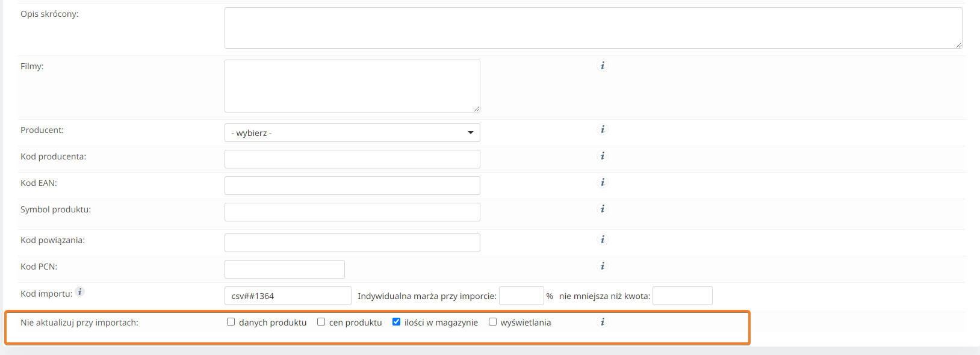Open info for Nie aktualizuj przy importach
The height and width of the screenshot is (355, 980).
point(602,322)
